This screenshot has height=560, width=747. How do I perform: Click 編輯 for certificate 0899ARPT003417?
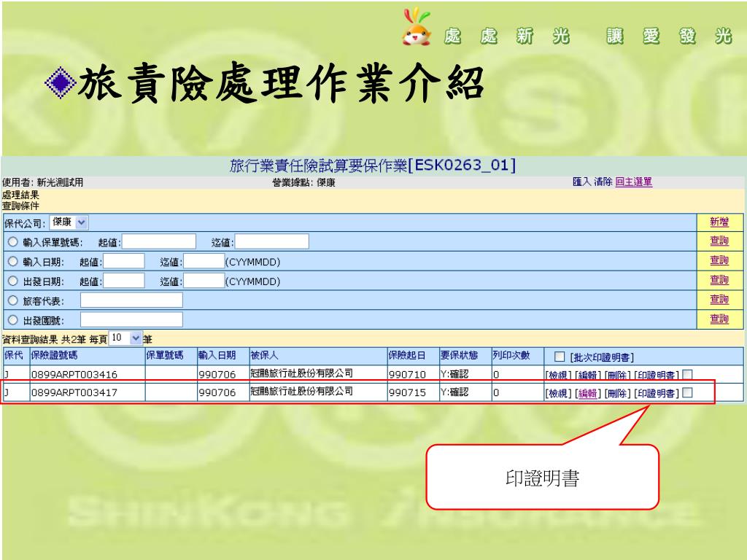(x=588, y=393)
